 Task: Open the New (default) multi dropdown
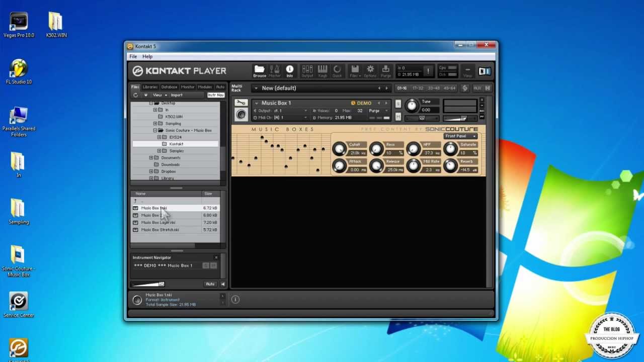(x=256, y=88)
